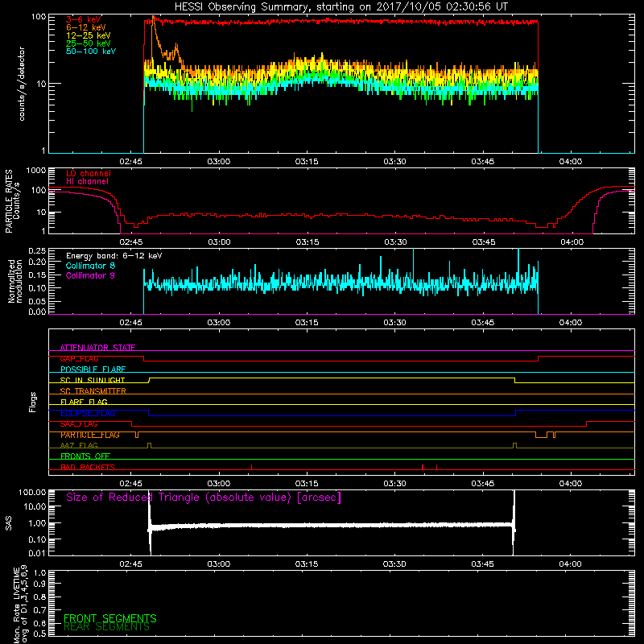Select the 6-12 keV legend label

pos(85,27)
